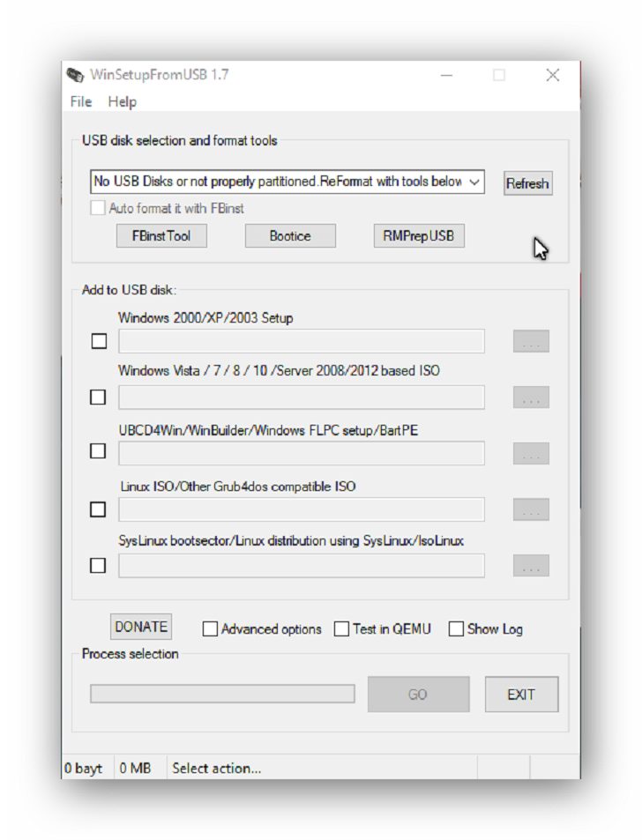Toggle Test in QEMU checkbox
The image size is (642, 840).
(x=341, y=629)
